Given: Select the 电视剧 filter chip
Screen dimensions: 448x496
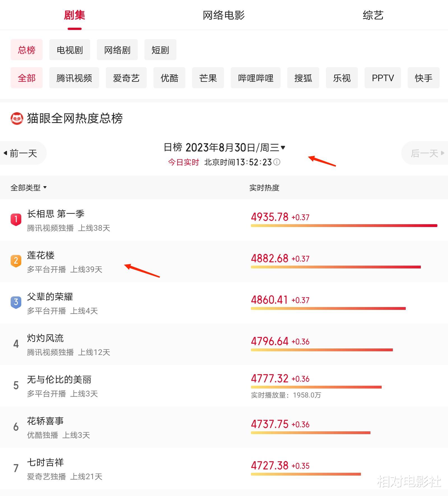Looking at the screenshot, I should [70, 50].
